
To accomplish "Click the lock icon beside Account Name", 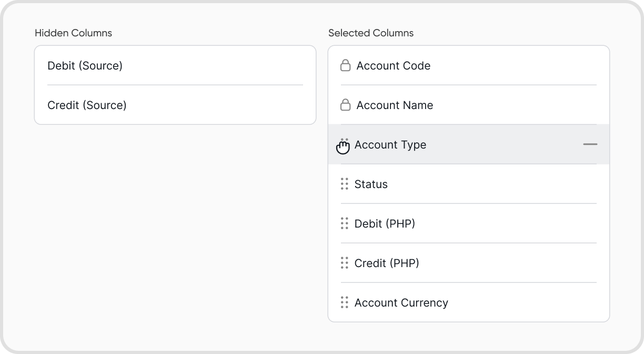I will pyautogui.click(x=345, y=105).
